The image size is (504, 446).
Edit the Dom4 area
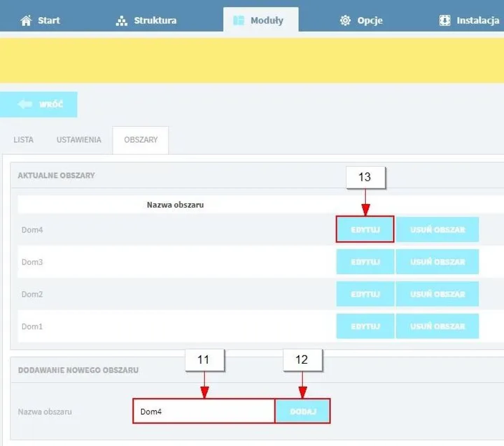pos(365,230)
